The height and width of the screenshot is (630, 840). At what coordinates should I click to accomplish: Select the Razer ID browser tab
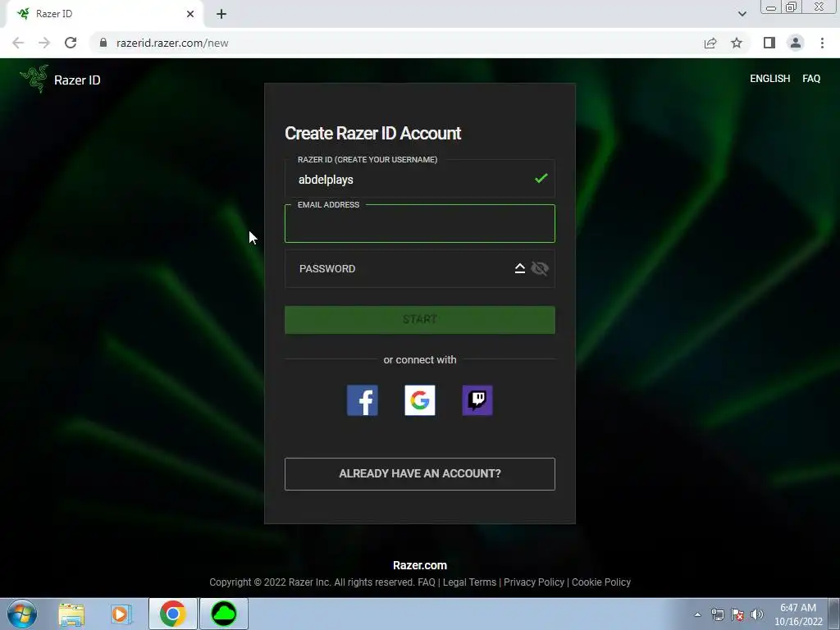(x=104, y=14)
